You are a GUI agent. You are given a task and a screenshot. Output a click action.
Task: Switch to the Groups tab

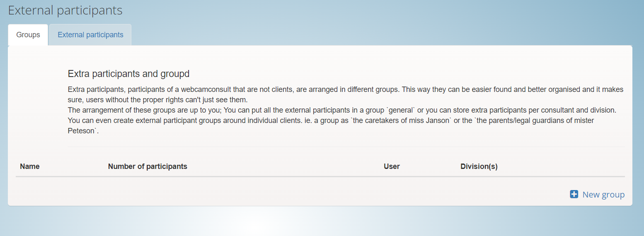click(28, 35)
